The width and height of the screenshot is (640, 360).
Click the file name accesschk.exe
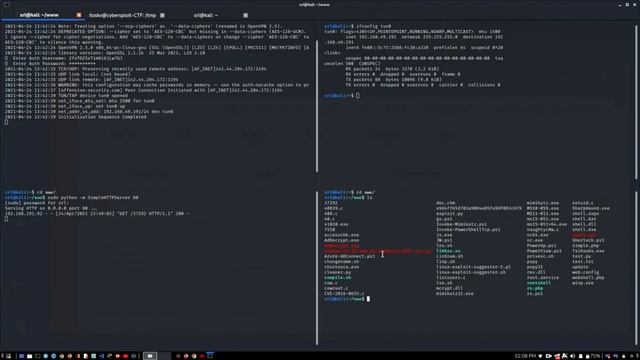(342, 235)
